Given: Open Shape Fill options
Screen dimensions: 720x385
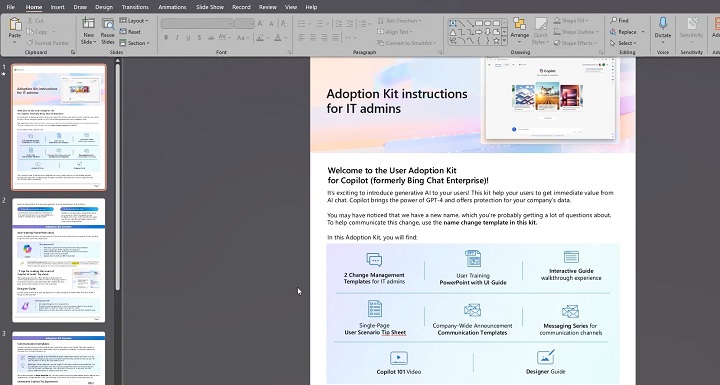Looking at the screenshot, I should click(572, 21).
